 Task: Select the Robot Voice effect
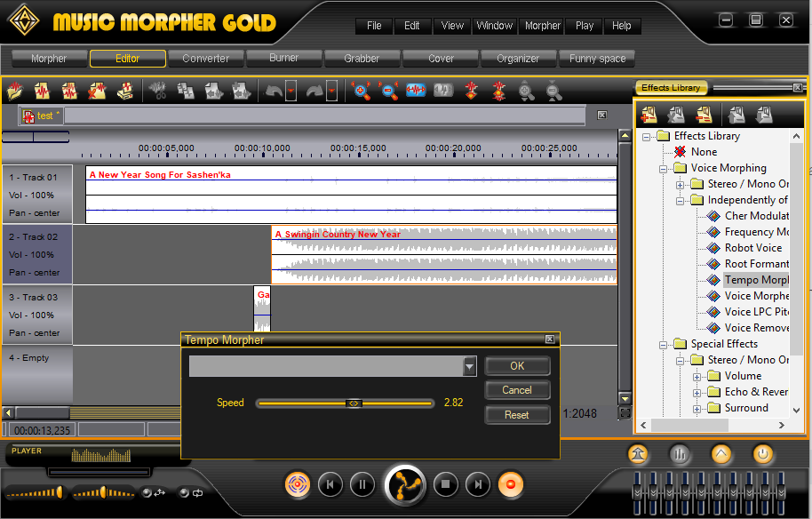click(x=753, y=248)
